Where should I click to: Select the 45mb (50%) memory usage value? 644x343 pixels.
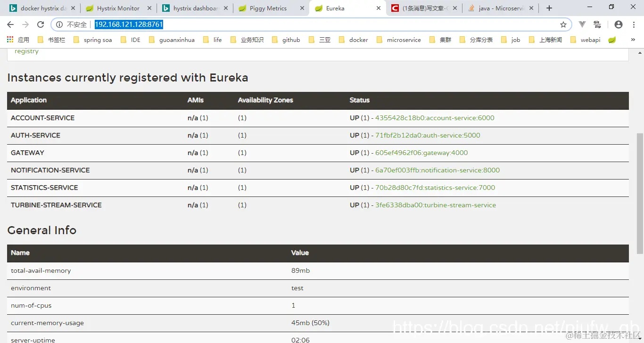[x=310, y=323]
